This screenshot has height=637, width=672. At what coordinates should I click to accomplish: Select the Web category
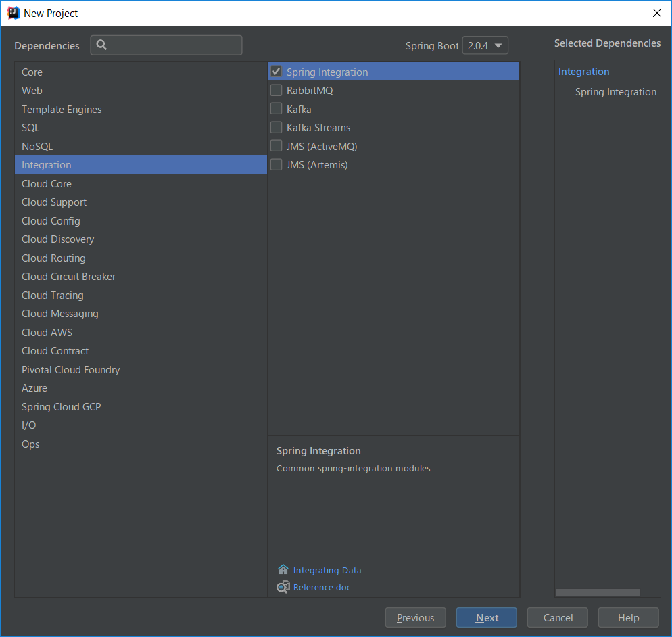[x=141, y=91]
